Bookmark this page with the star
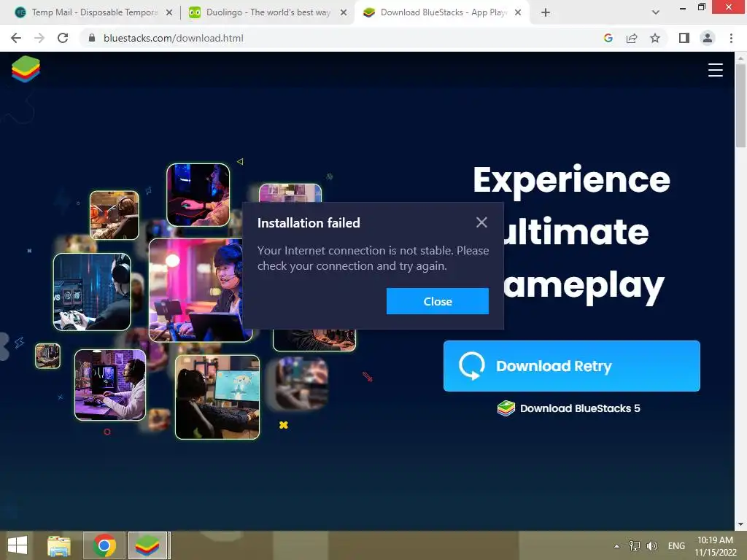The width and height of the screenshot is (747, 560). tap(655, 38)
